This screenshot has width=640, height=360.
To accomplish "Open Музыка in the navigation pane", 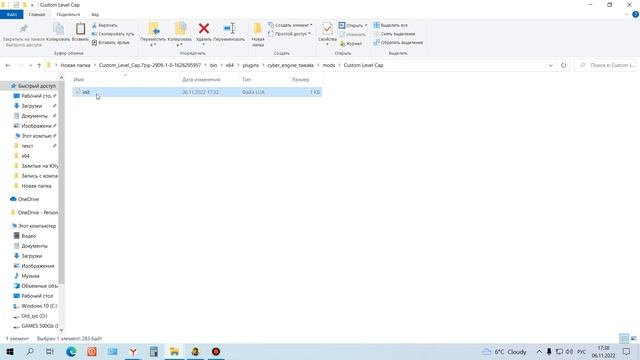I will pos(30,276).
